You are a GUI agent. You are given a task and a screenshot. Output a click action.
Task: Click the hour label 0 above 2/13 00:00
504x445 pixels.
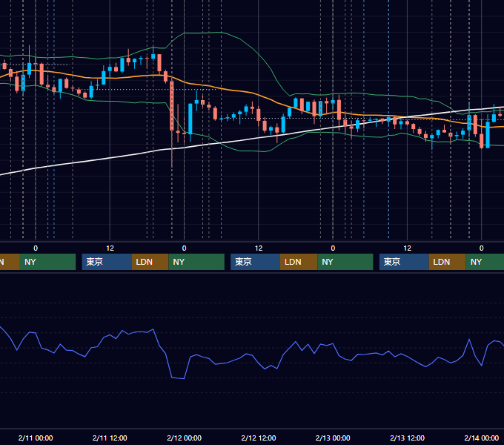(x=333, y=248)
